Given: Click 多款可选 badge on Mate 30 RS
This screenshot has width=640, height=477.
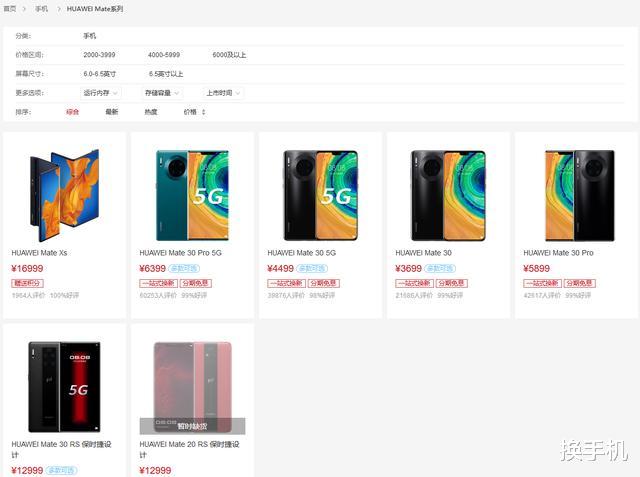Looking at the screenshot, I should (61, 470).
